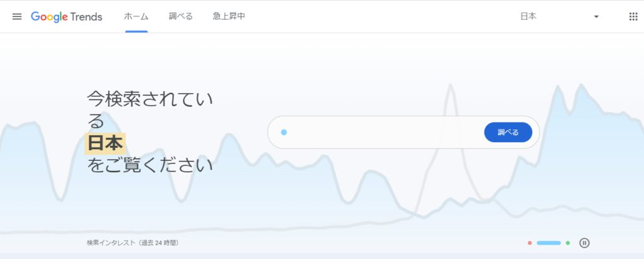Open the 急上昇中 tab

click(229, 16)
